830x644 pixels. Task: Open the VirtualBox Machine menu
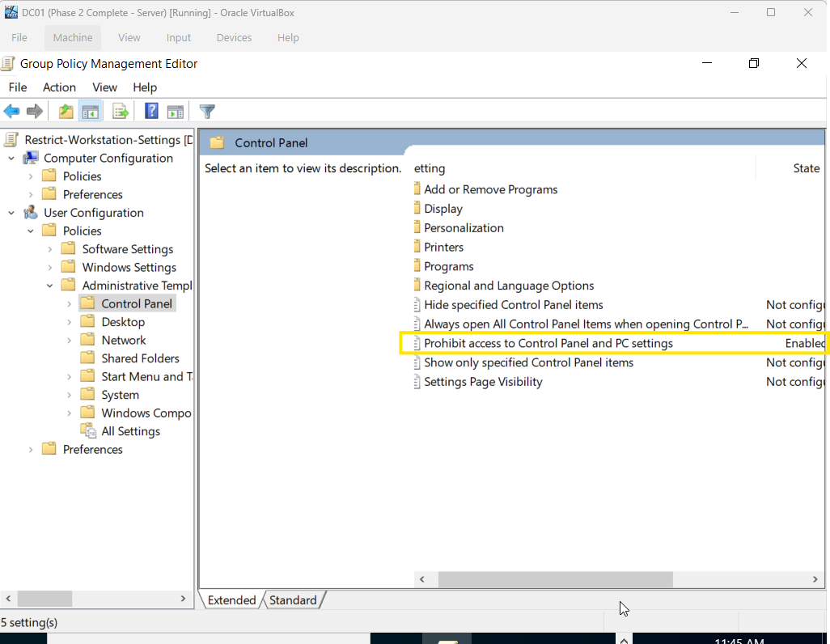pos(73,37)
